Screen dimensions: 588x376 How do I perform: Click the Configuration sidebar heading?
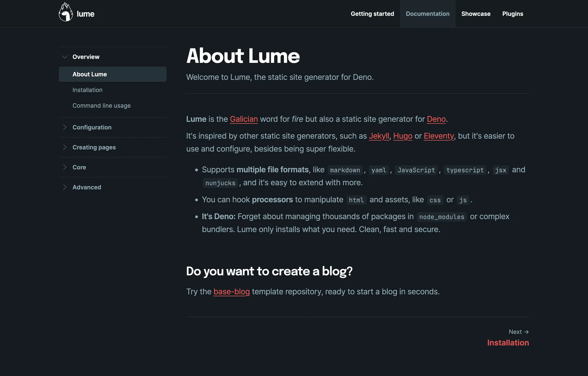[x=92, y=127]
